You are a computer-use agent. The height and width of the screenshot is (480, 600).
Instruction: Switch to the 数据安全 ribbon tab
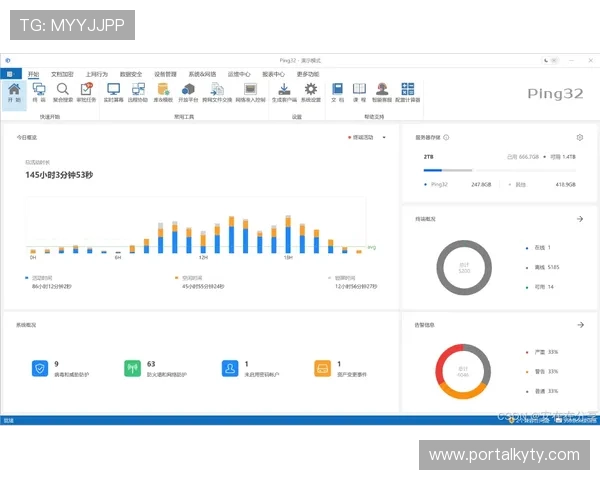(131, 74)
